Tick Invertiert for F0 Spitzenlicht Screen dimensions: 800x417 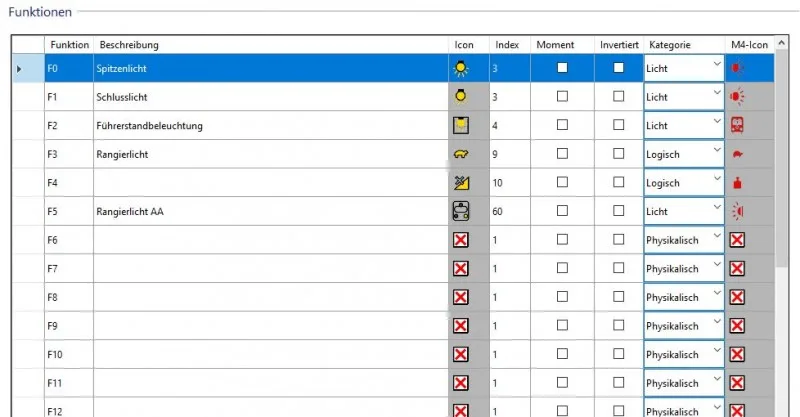618,67
